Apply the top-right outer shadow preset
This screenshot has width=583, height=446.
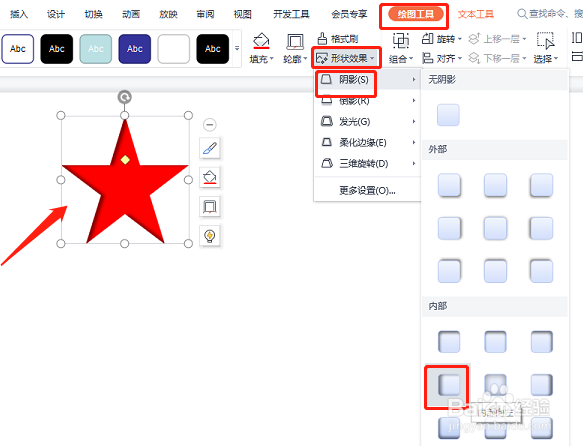(x=541, y=185)
